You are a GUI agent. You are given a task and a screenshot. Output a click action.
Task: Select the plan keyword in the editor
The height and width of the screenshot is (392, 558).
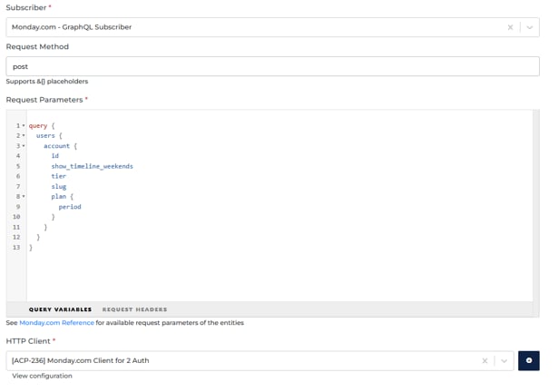59,197
